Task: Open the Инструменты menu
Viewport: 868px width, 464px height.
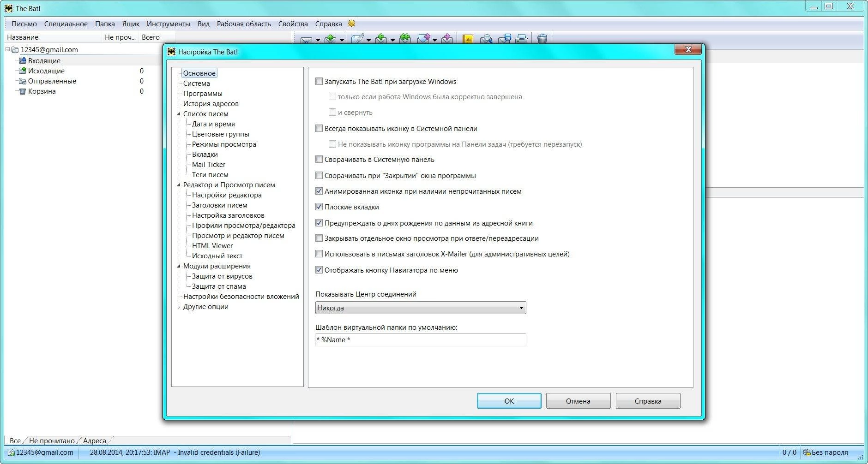Action: coord(168,24)
